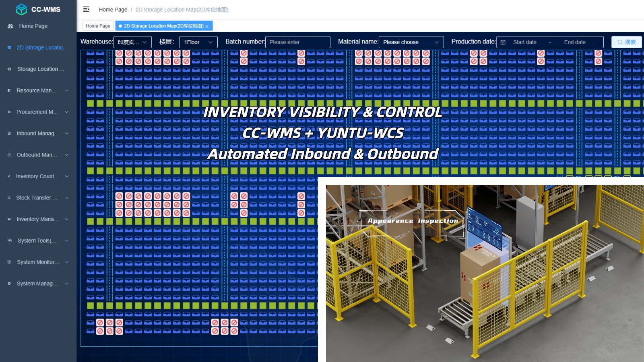This screenshot has height=362, width=644.
Task: Click Home Page in the breadcrumb
Action: (x=113, y=10)
